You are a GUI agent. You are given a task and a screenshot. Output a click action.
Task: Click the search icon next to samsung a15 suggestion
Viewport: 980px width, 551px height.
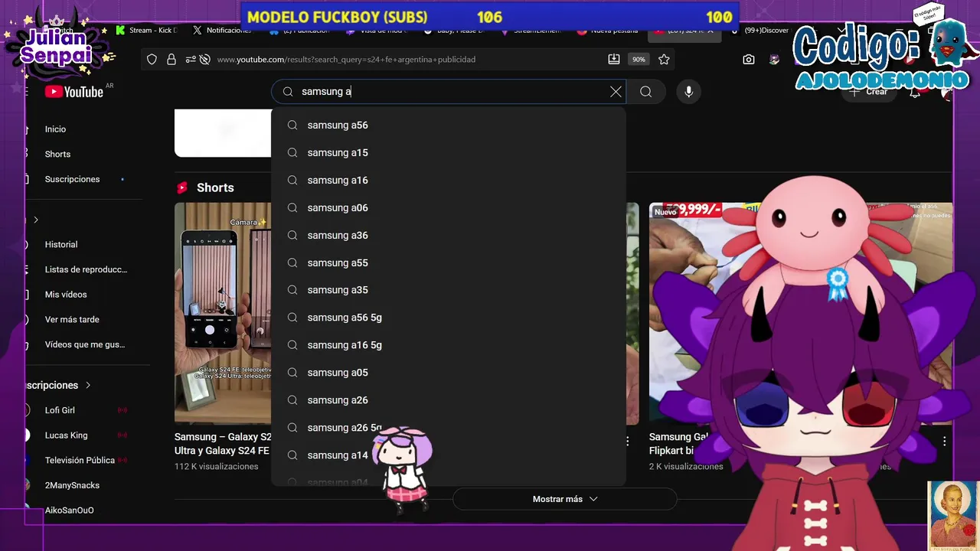tap(292, 153)
